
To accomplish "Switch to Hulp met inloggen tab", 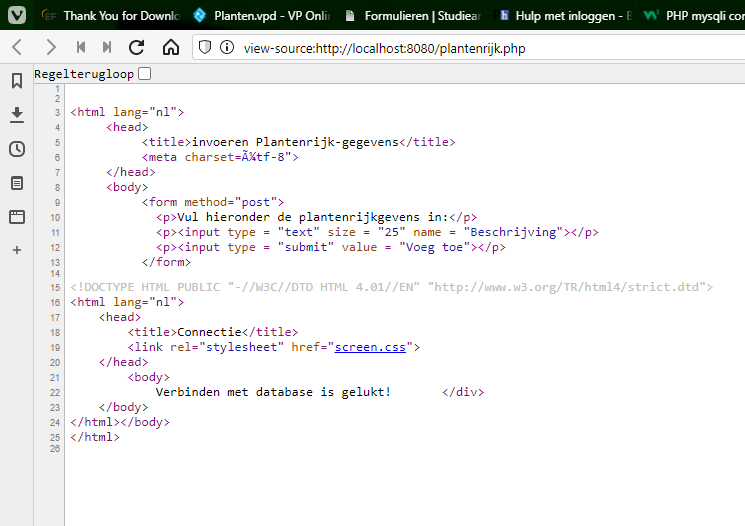I will pyautogui.click(x=565, y=16).
